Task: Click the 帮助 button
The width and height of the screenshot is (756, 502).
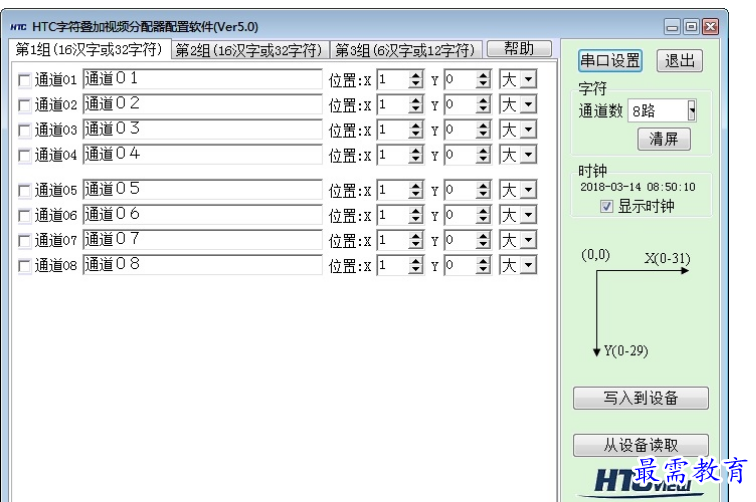Action: (519, 49)
